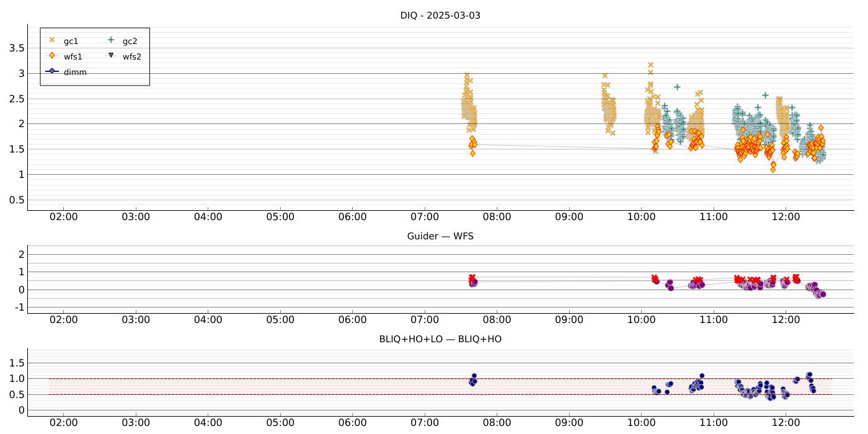868x434 pixels.
Task: Click the gc1 cross marker in the legend
Action: click(52, 40)
